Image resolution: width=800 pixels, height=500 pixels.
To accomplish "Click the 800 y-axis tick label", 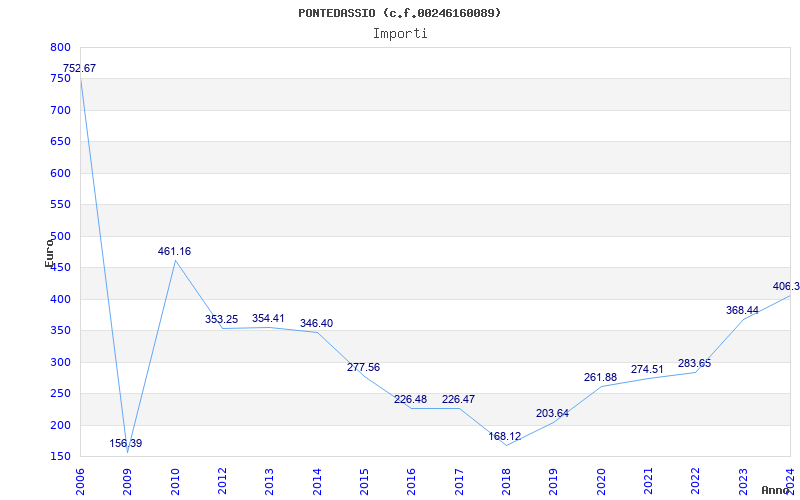I will [x=60, y=47].
